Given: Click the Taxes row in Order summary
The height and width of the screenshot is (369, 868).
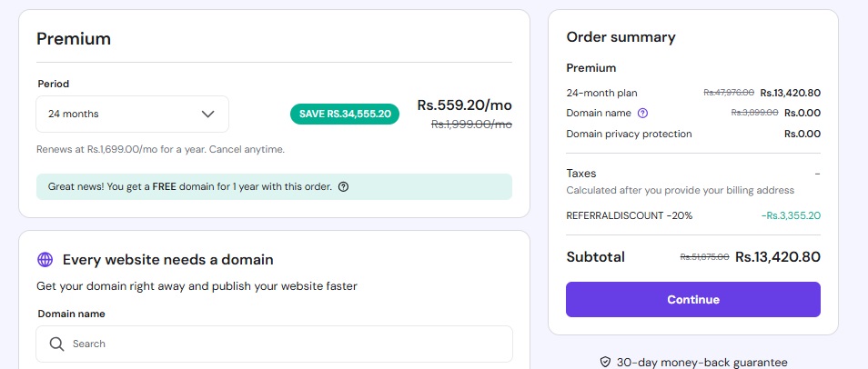Looking at the screenshot, I should coord(581,173).
